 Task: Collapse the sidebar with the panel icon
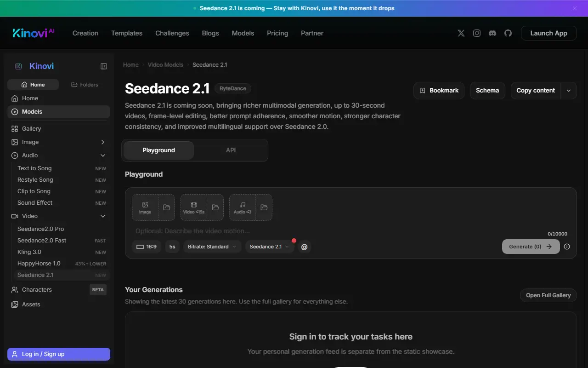coord(104,66)
